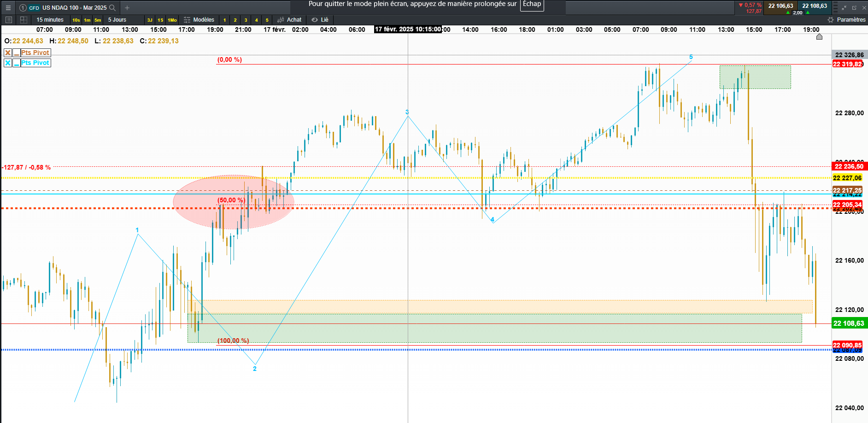868x423 pixels.
Task: Open the list panel icon
Action: pos(8,20)
